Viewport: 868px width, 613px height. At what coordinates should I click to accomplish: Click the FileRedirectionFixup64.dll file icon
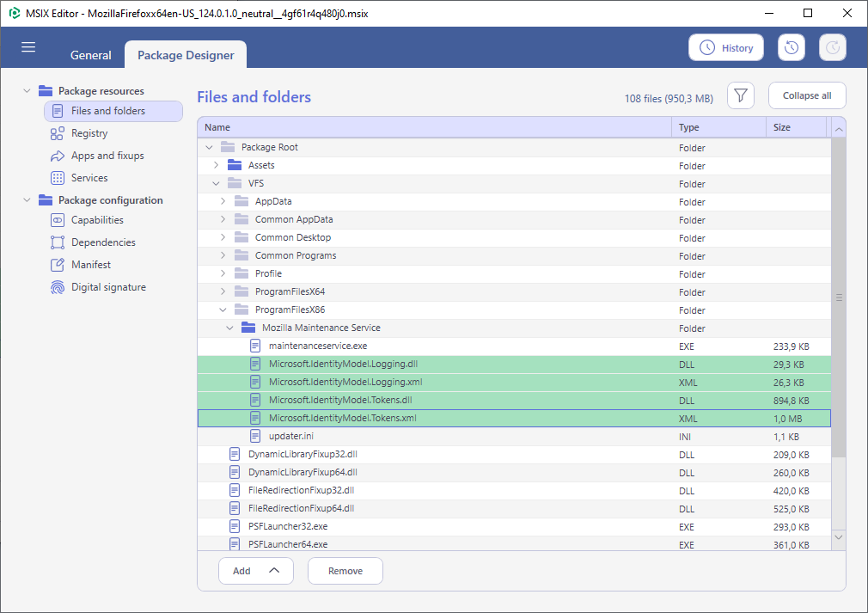pyautogui.click(x=235, y=508)
